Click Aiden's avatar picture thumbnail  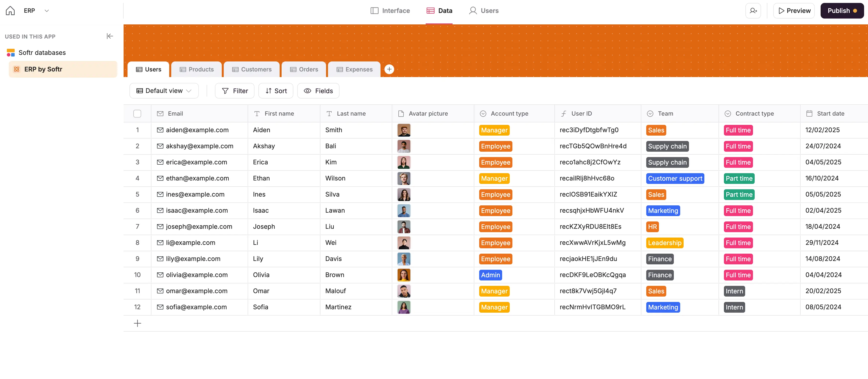pos(404,130)
